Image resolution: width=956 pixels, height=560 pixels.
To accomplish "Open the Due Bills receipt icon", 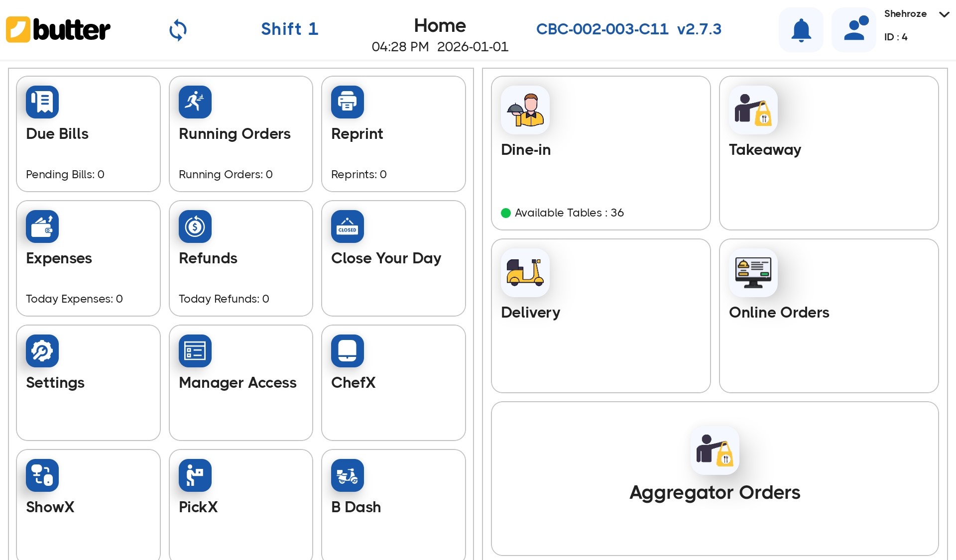I will (42, 102).
